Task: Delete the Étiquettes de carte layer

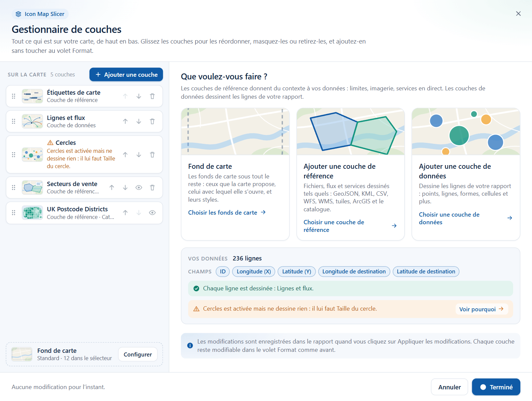Action: (152, 96)
